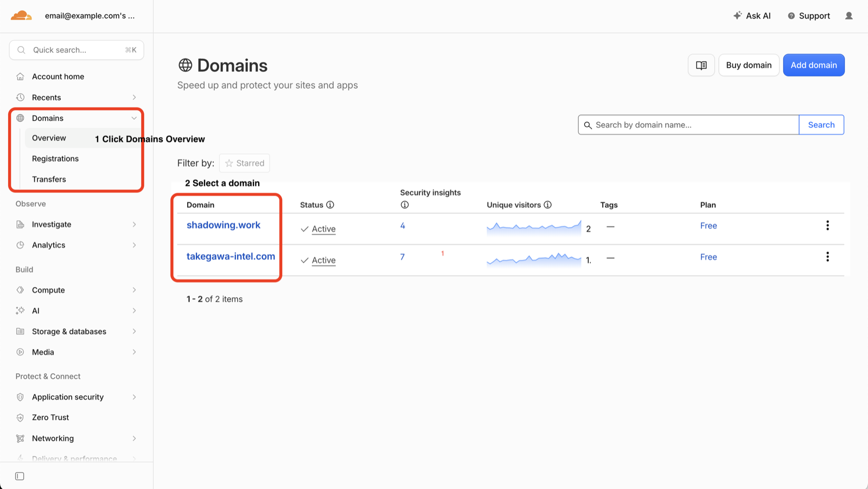Open the takegawa-intel.com domain link
Image resolution: width=868 pixels, height=489 pixels.
(x=231, y=256)
